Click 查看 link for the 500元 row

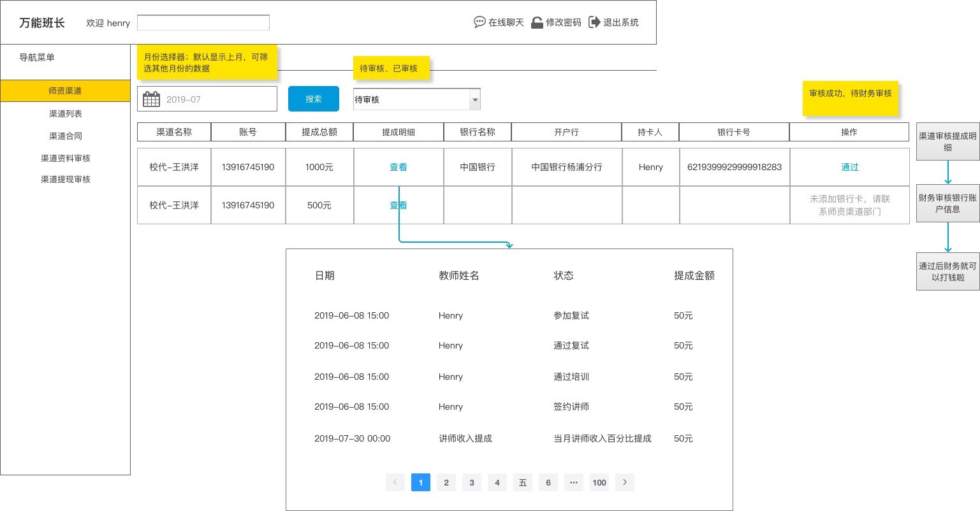[x=398, y=205]
